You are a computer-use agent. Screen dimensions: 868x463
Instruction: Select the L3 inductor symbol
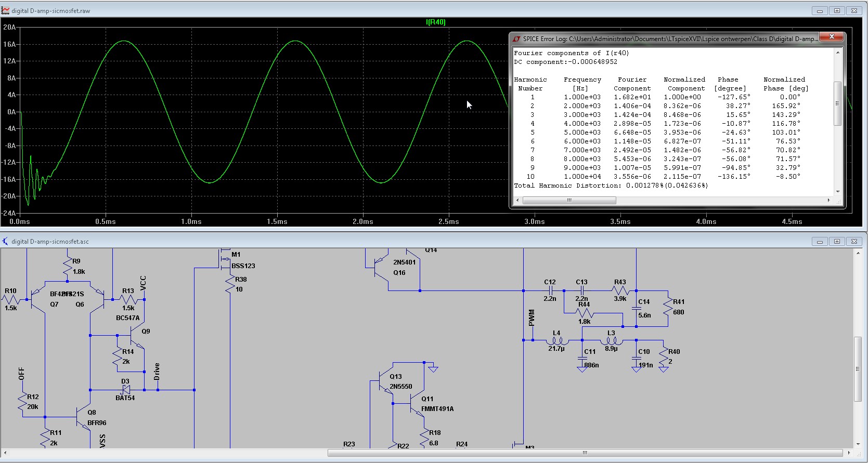tap(612, 341)
